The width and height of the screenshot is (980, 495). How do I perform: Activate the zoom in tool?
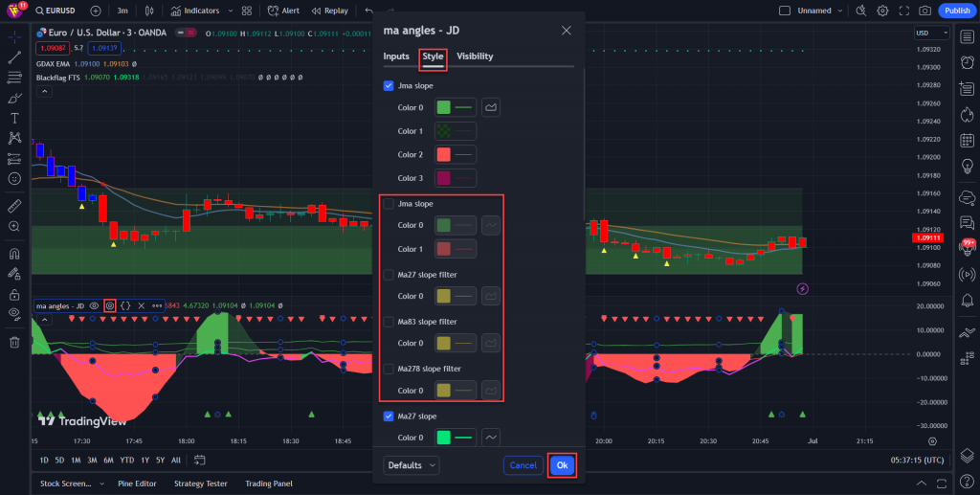[x=14, y=226]
